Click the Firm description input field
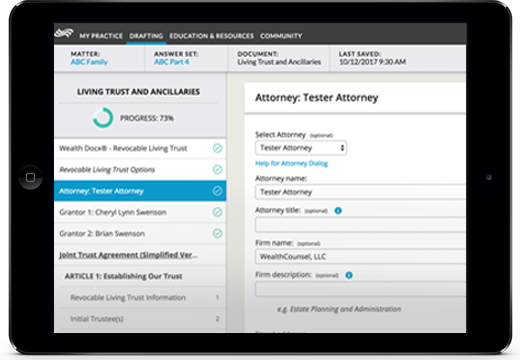The height and width of the screenshot is (360, 520). (x=360, y=289)
